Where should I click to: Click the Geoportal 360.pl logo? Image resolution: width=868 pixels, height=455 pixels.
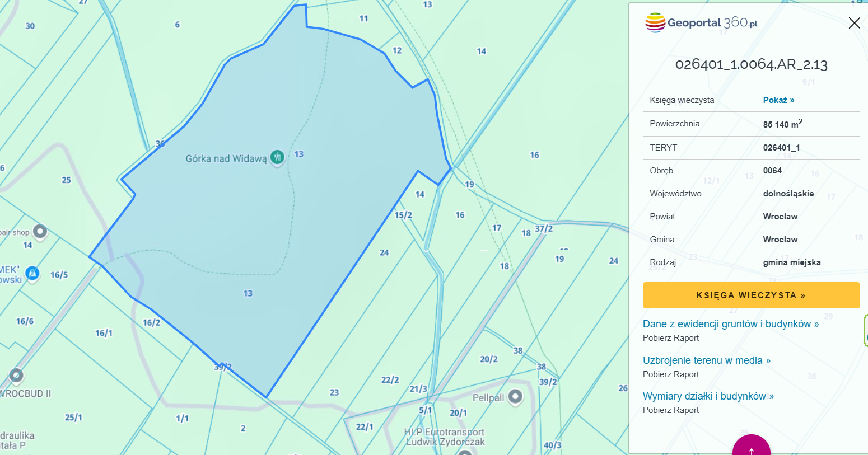[x=702, y=23]
